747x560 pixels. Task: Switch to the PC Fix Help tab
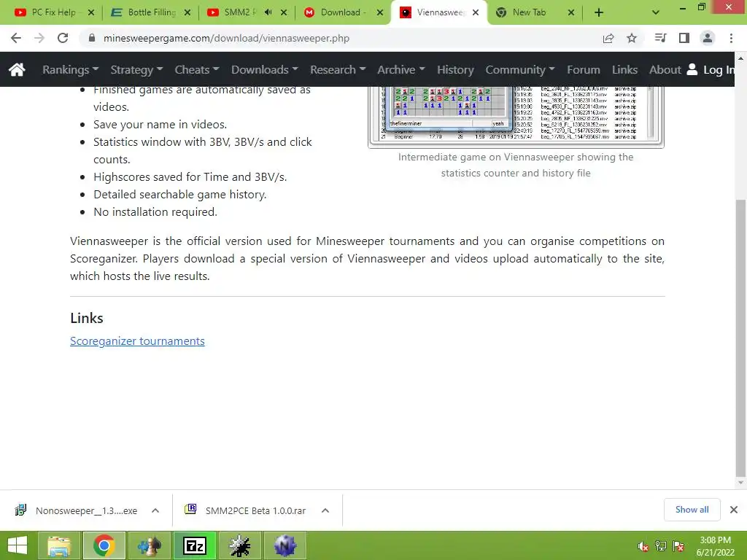pyautogui.click(x=53, y=13)
